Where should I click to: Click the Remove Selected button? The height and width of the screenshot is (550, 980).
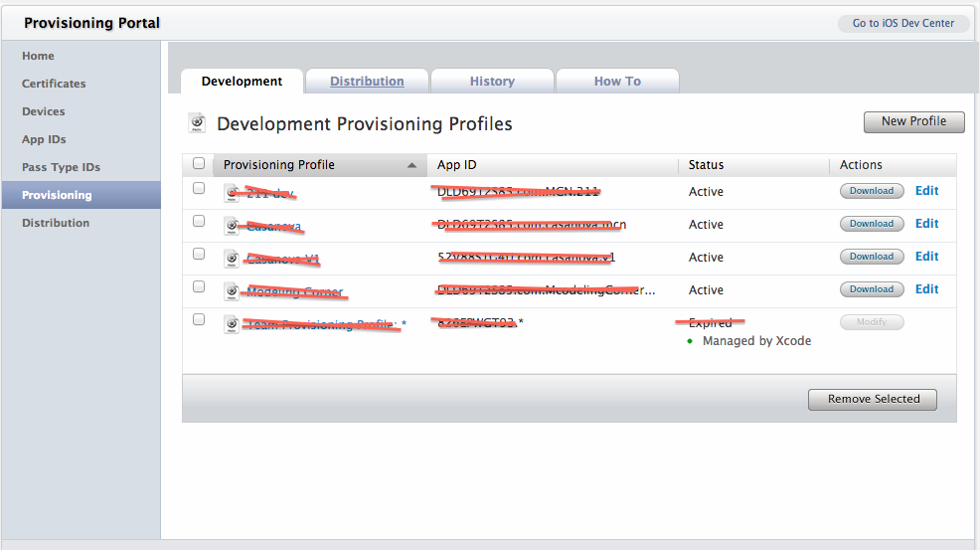[873, 399]
